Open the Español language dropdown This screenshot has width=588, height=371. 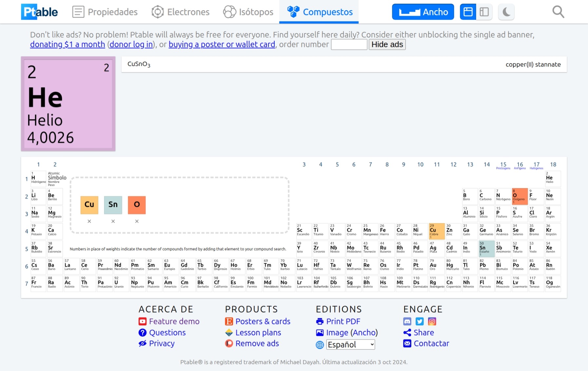[350, 344]
